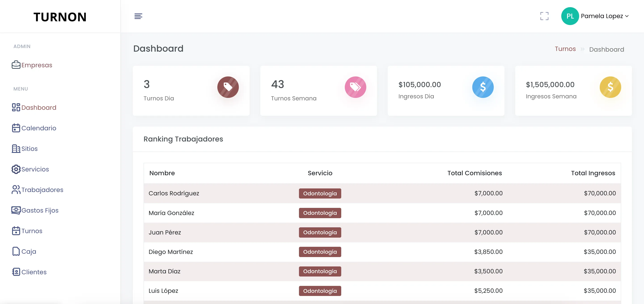Viewport: 644px width, 304px height.
Task: Click the pink tag icon on Turnos Semana card
Action: click(x=355, y=87)
